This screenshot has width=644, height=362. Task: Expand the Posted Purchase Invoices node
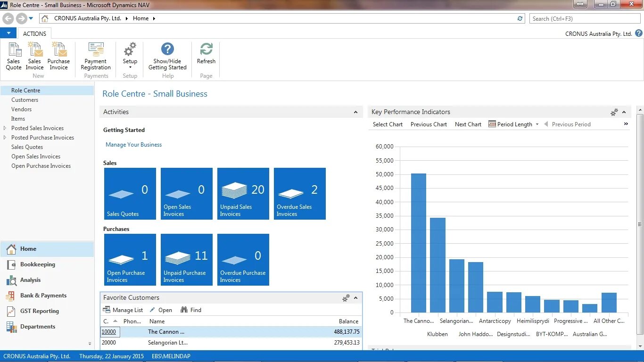pos(5,138)
